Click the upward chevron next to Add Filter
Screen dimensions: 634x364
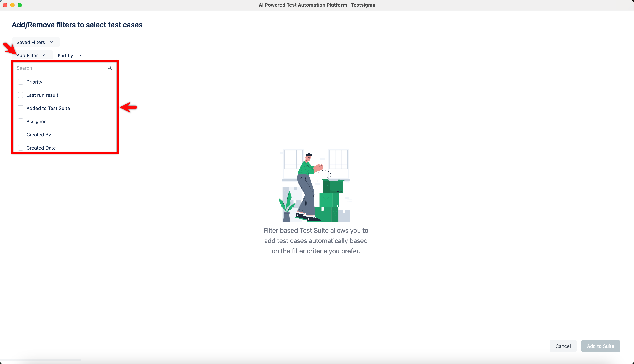45,55
